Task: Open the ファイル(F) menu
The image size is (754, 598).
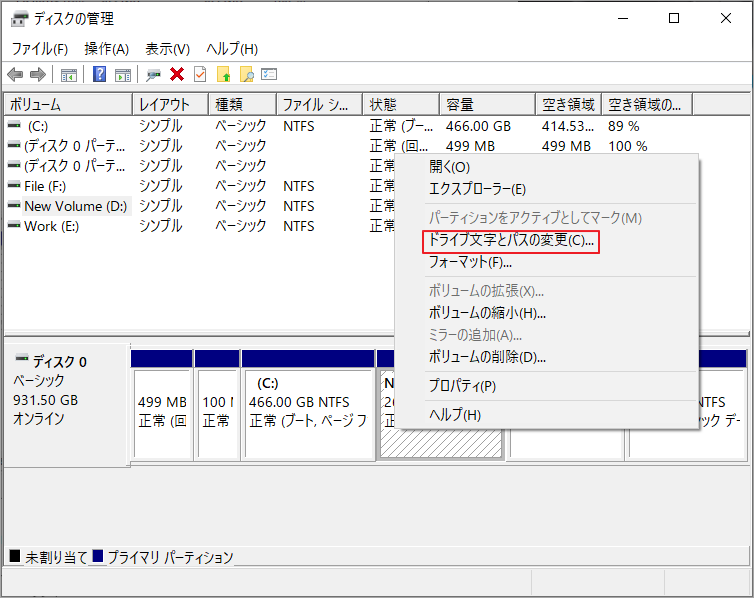Action: [39, 49]
